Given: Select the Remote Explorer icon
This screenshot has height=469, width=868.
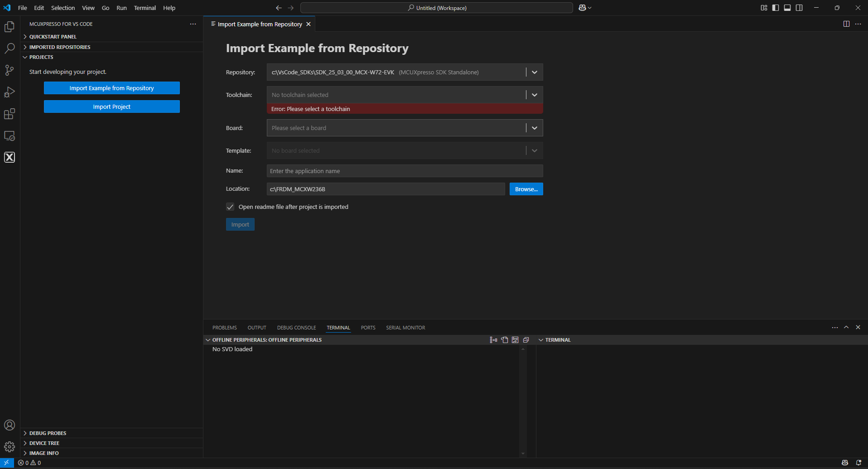Looking at the screenshot, I should [10, 135].
